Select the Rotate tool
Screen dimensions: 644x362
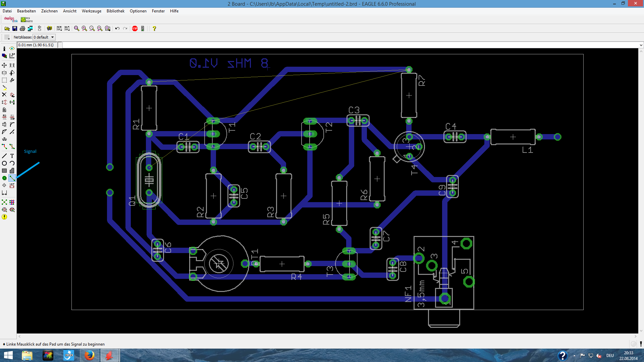click(12, 73)
